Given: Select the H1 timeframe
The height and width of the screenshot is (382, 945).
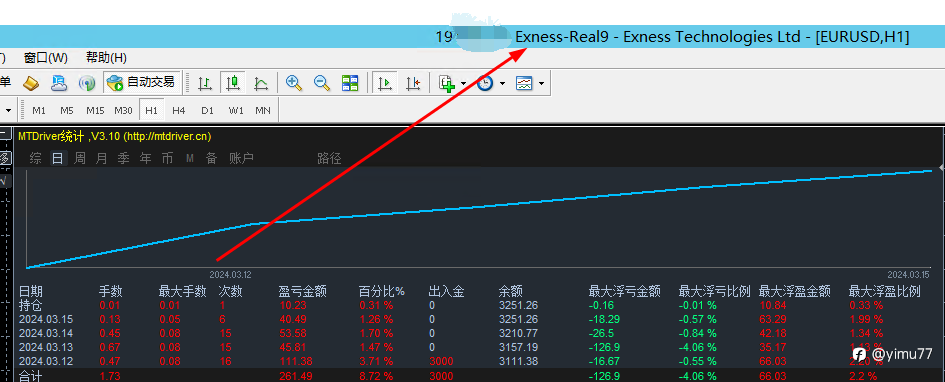Looking at the screenshot, I should 151,110.
